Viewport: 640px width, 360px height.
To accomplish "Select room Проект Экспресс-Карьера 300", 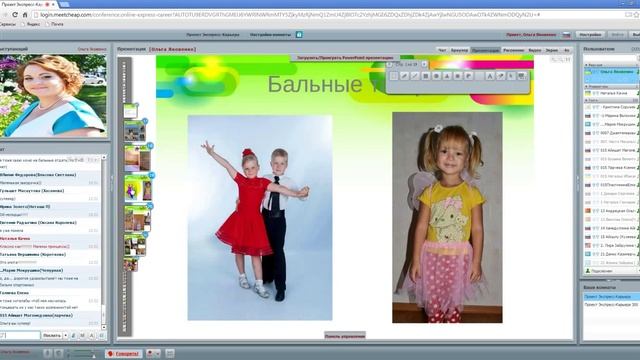I will (x=611, y=304).
